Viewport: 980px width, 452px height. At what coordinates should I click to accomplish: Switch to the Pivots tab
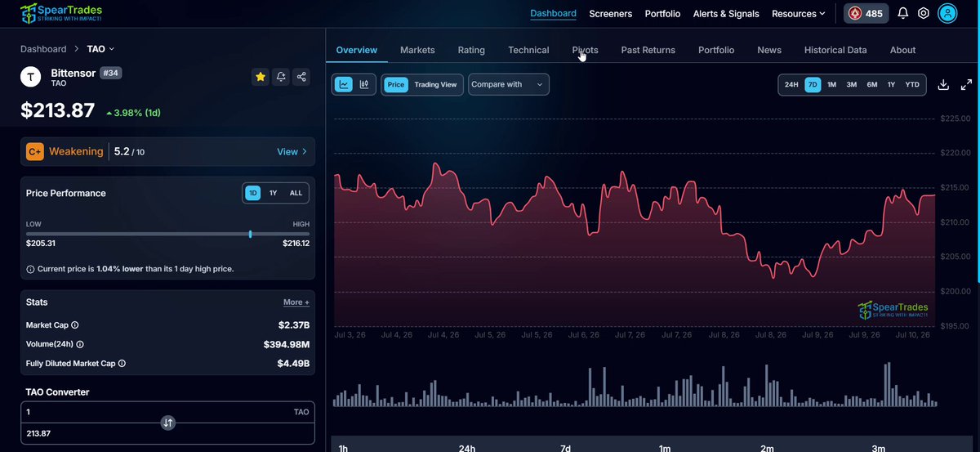(x=585, y=50)
